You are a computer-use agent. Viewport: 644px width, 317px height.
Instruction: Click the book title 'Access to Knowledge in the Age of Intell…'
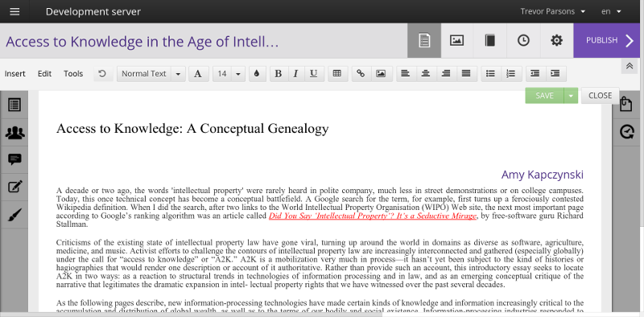(x=142, y=42)
